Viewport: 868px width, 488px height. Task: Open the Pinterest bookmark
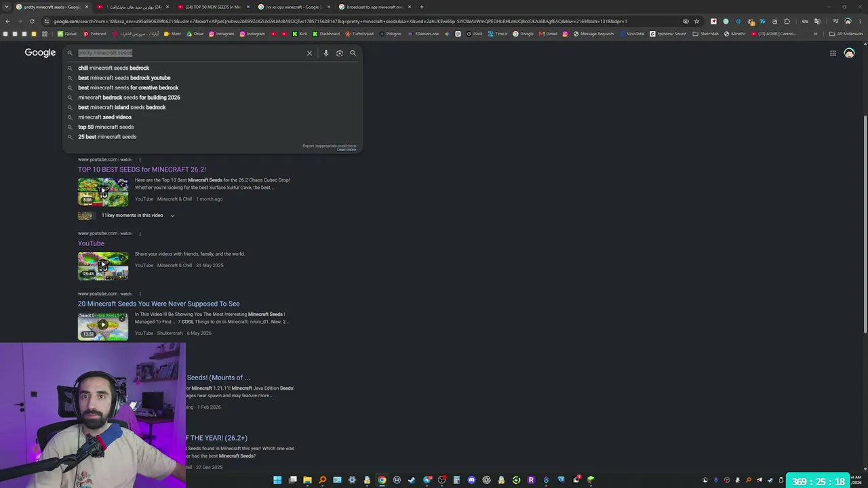click(x=95, y=34)
